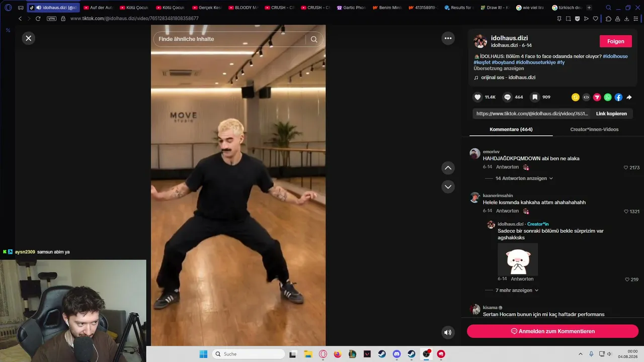Open the taskbar volume control
The image size is (644, 362).
click(609, 354)
